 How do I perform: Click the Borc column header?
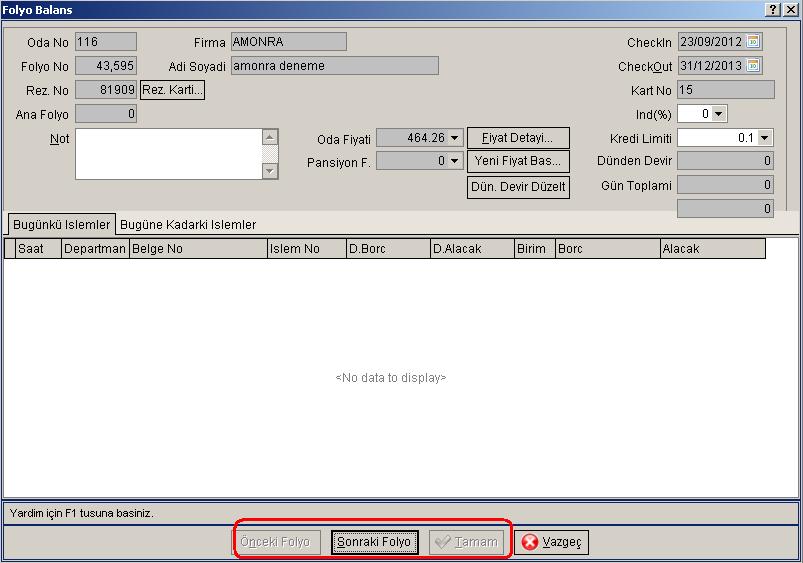pyautogui.click(x=607, y=249)
